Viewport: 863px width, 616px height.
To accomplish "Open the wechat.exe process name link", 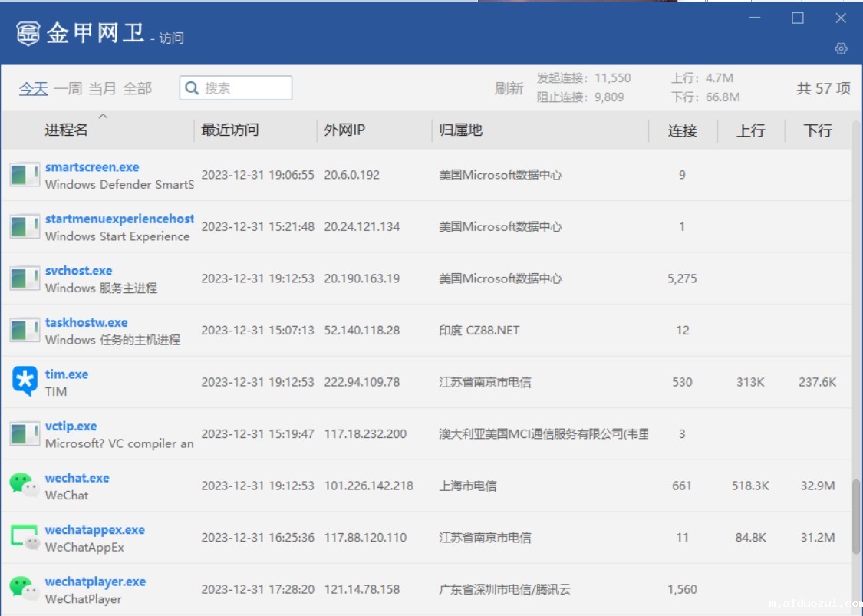I will [77, 478].
